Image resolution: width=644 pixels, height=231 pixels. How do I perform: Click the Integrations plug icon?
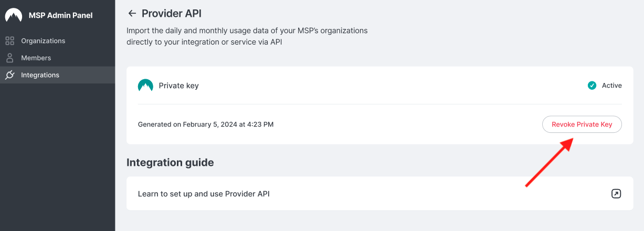pyautogui.click(x=9, y=75)
